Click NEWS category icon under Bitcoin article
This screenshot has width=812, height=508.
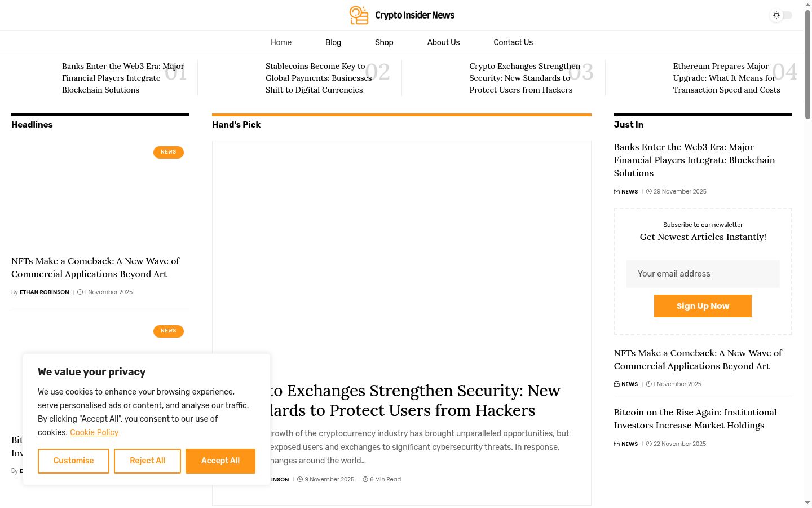pos(617,444)
